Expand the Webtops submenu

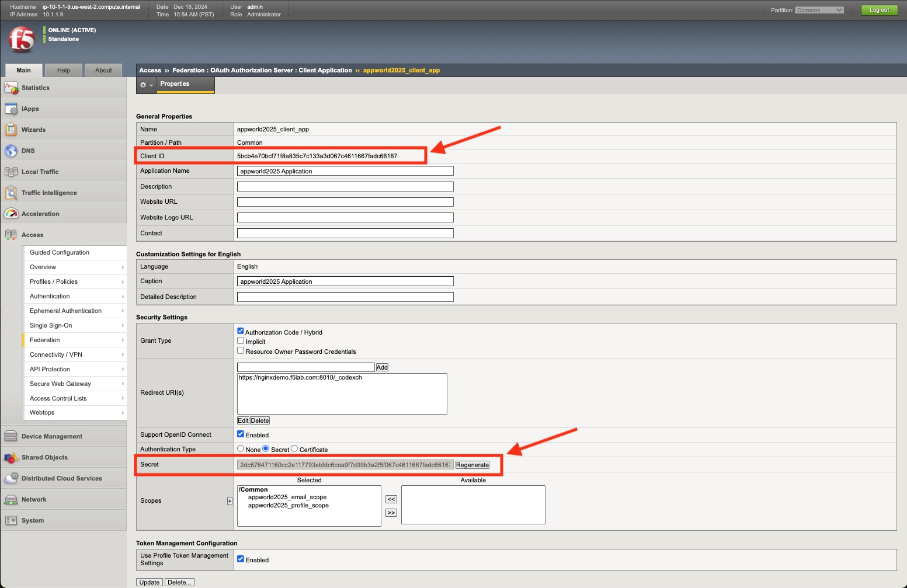123,412
